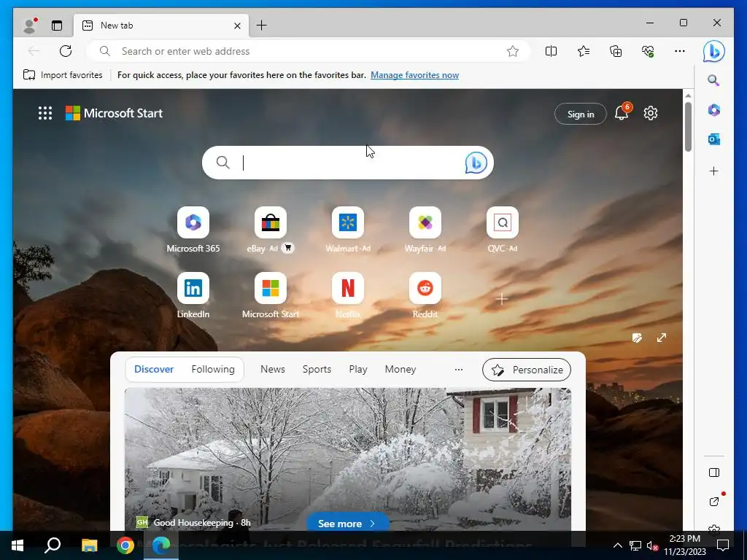The height and width of the screenshot is (560, 747).
Task: Open the Bing Copilot sidebar button
Action: 713,51
